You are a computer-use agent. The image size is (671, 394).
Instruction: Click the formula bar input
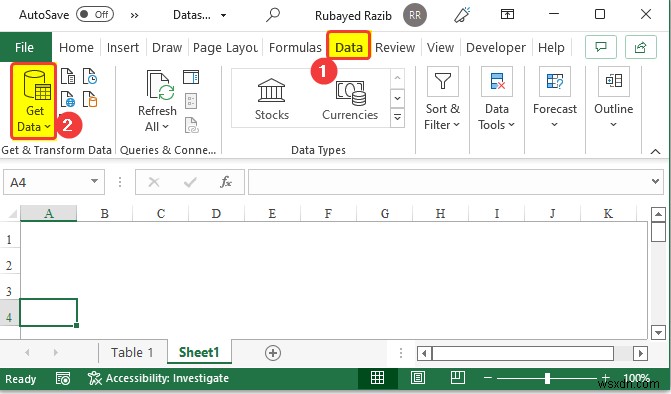coord(448,182)
